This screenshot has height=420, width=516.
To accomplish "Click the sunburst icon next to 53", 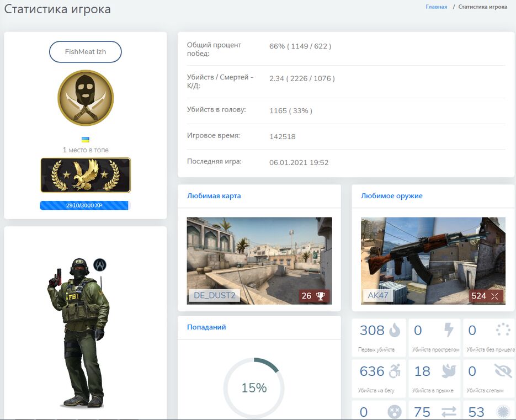I will (503, 412).
